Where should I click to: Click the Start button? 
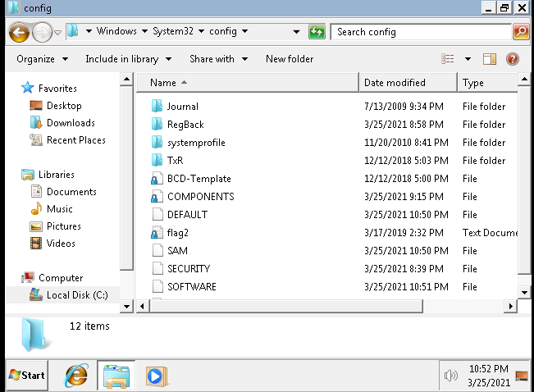point(27,376)
